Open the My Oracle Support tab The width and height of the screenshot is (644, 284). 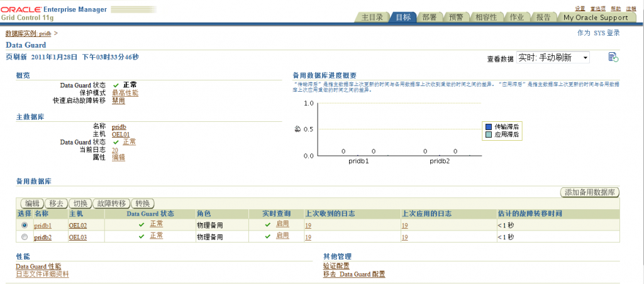click(x=596, y=17)
